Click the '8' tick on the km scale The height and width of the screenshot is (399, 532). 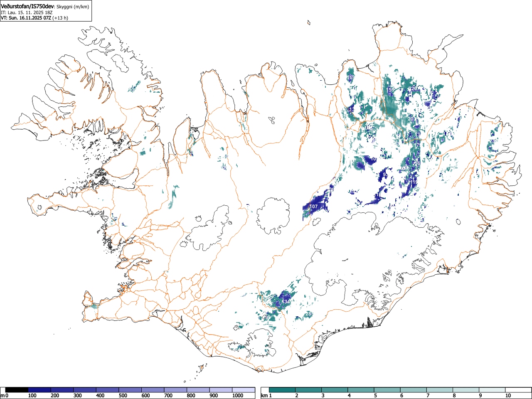pos(454,396)
